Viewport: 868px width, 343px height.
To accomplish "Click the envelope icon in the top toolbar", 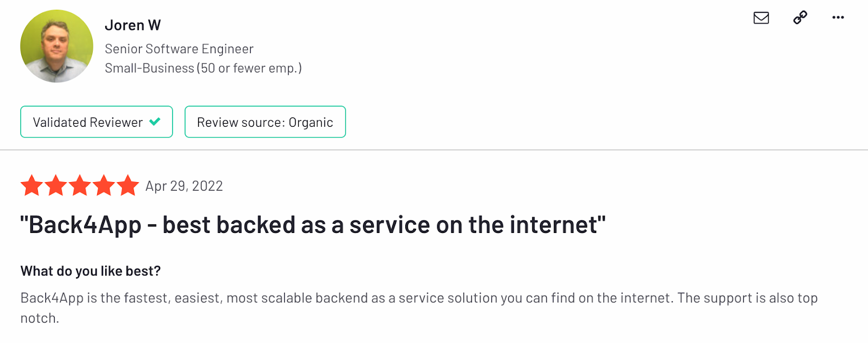I will (761, 18).
